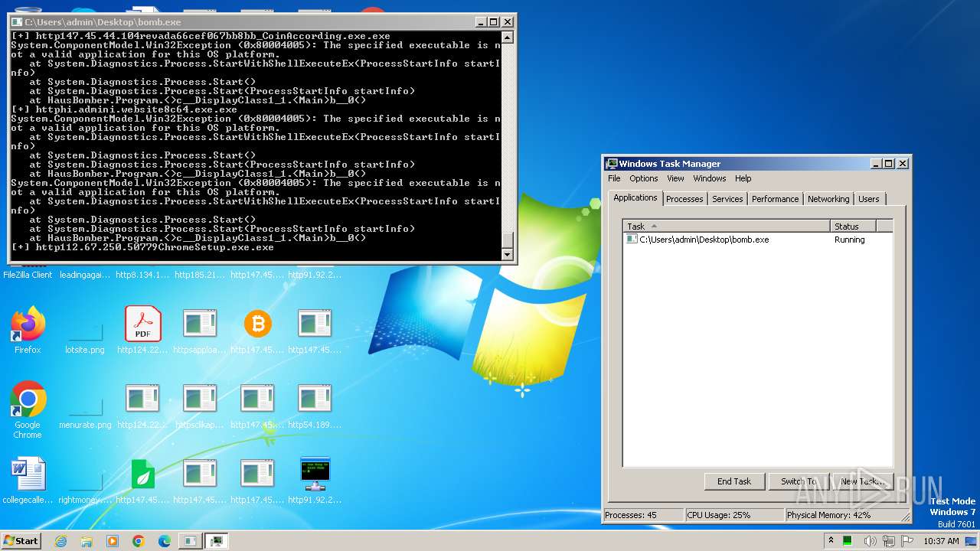Select the leadingagai desktop file label
Image resolution: width=980 pixels, height=551 pixels.
pyautogui.click(x=85, y=275)
